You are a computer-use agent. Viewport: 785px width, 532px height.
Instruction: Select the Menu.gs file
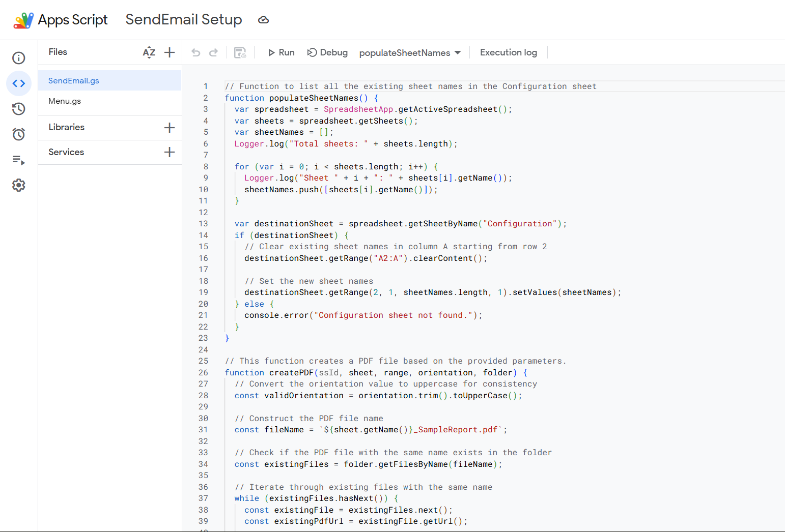pyautogui.click(x=110, y=101)
